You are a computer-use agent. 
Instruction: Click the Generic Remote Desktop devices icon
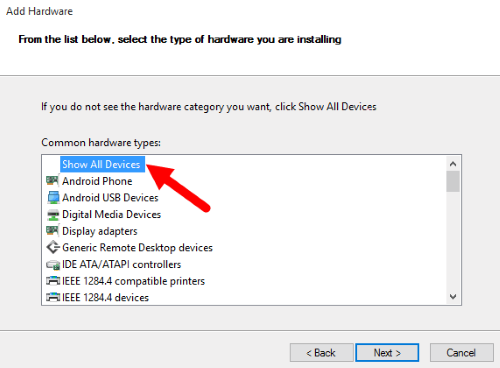tap(53, 247)
